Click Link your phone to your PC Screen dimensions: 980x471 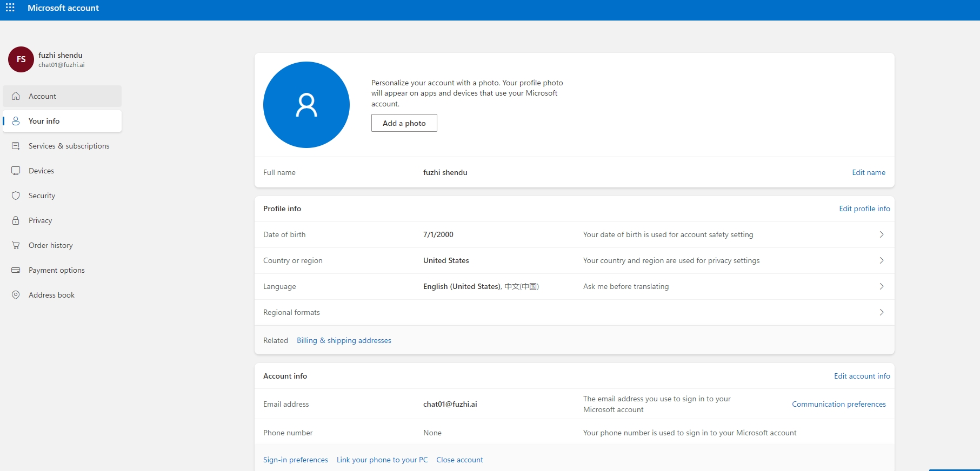click(x=382, y=460)
